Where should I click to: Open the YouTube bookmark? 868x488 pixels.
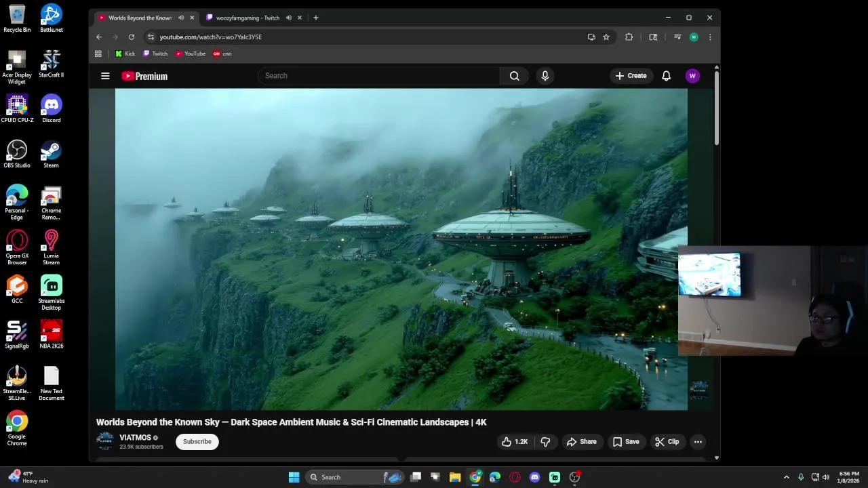click(191, 54)
